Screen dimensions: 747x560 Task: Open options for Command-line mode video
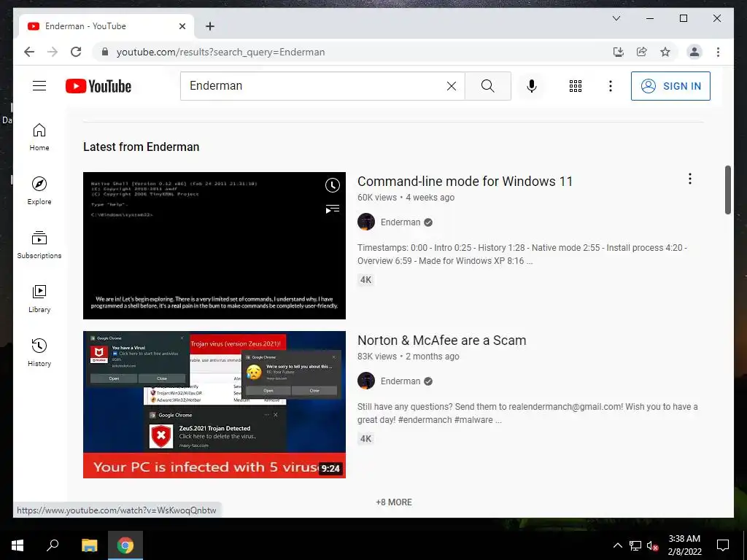[689, 179]
